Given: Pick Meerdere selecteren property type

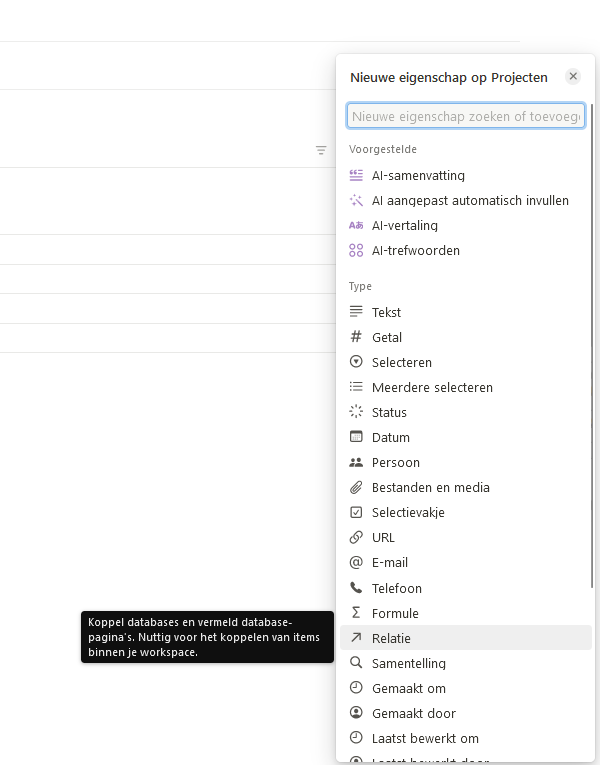Looking at the screenshot, I should (466, 387).
